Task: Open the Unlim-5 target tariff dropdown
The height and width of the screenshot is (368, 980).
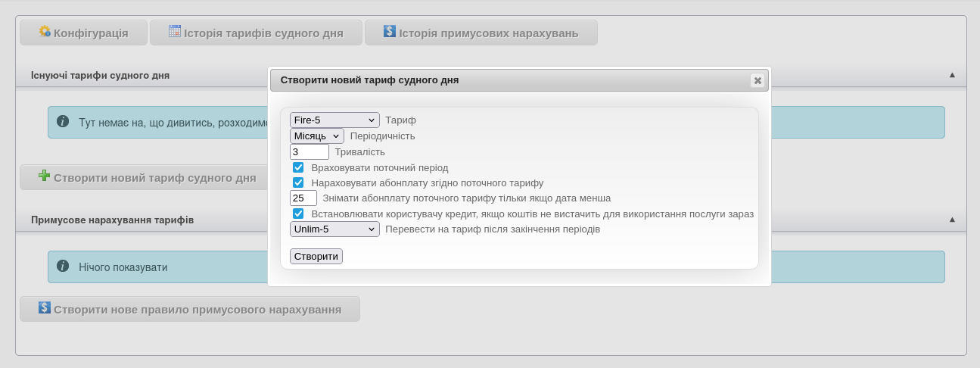Action: coord(334,229)
